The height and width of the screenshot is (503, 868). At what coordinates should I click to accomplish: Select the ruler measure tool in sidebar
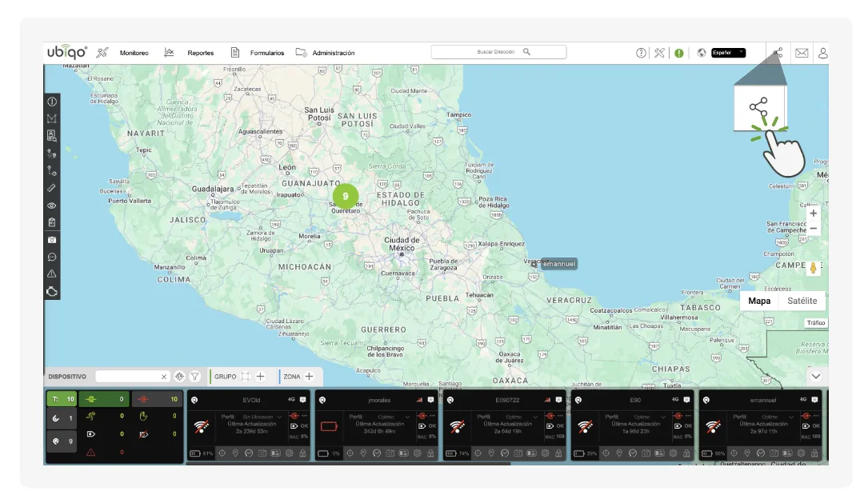coord(52,188)
